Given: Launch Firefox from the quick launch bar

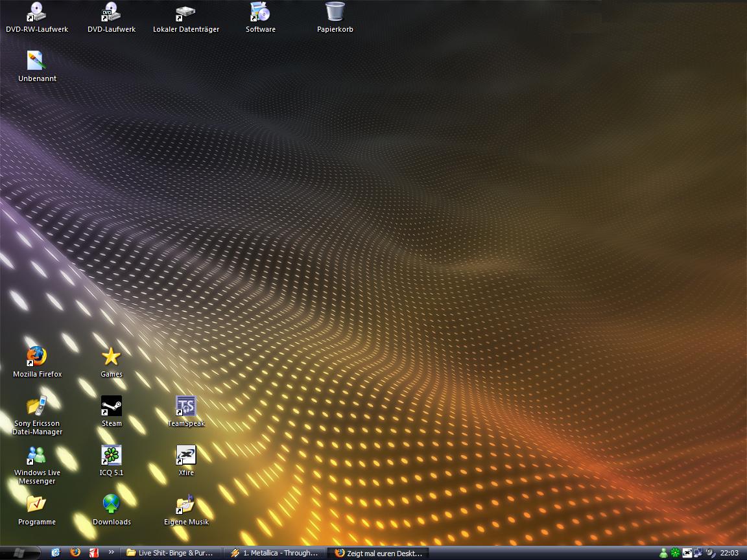Looking at the screenshot, I should [75, 553].
